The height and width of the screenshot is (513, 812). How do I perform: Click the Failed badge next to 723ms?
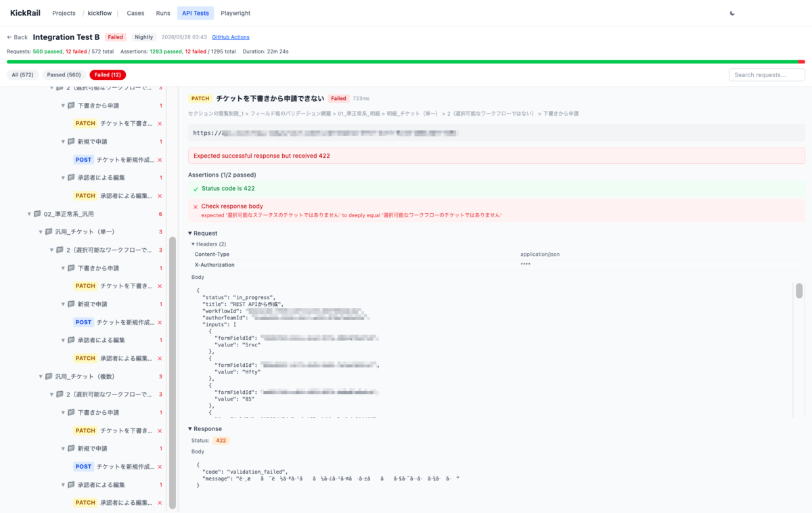[x=338, y=98]
